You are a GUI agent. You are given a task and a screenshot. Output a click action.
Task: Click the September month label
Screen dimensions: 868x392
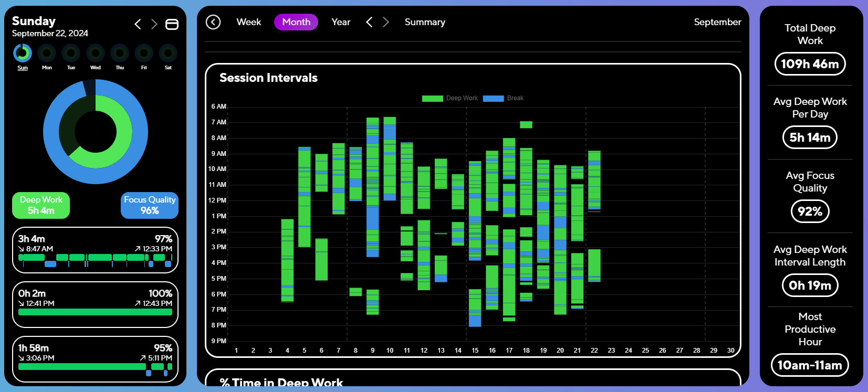[717, 22]
